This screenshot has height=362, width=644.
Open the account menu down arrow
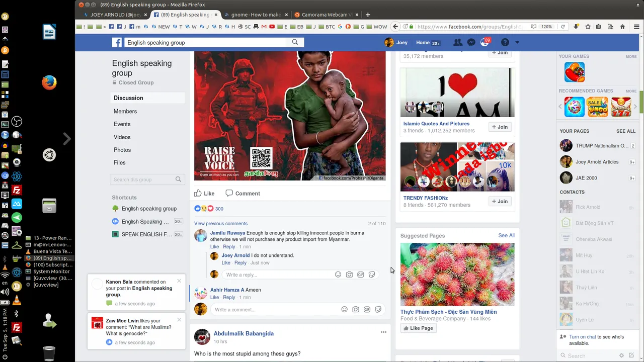click(517, 43)
